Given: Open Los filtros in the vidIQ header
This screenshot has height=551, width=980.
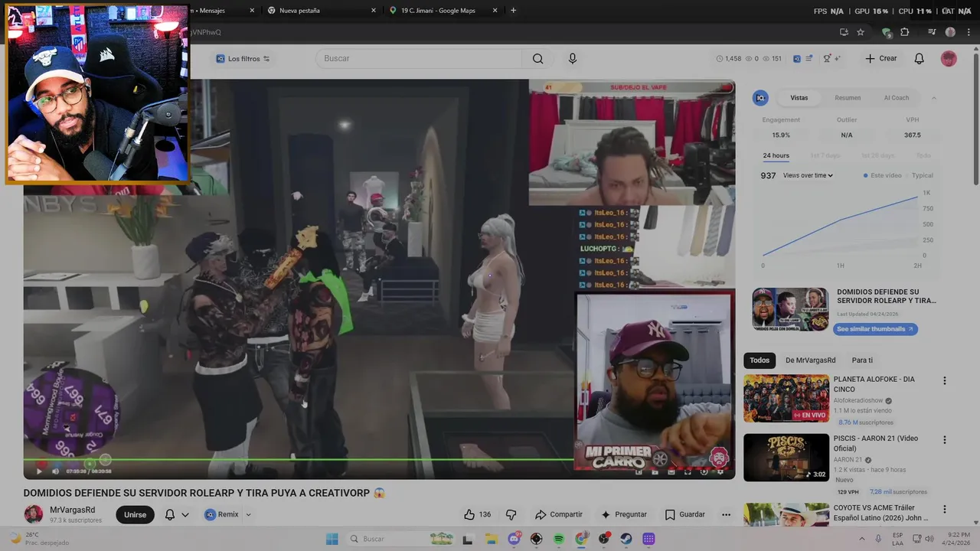Looking at the screenshot, I should pos(243,59).
